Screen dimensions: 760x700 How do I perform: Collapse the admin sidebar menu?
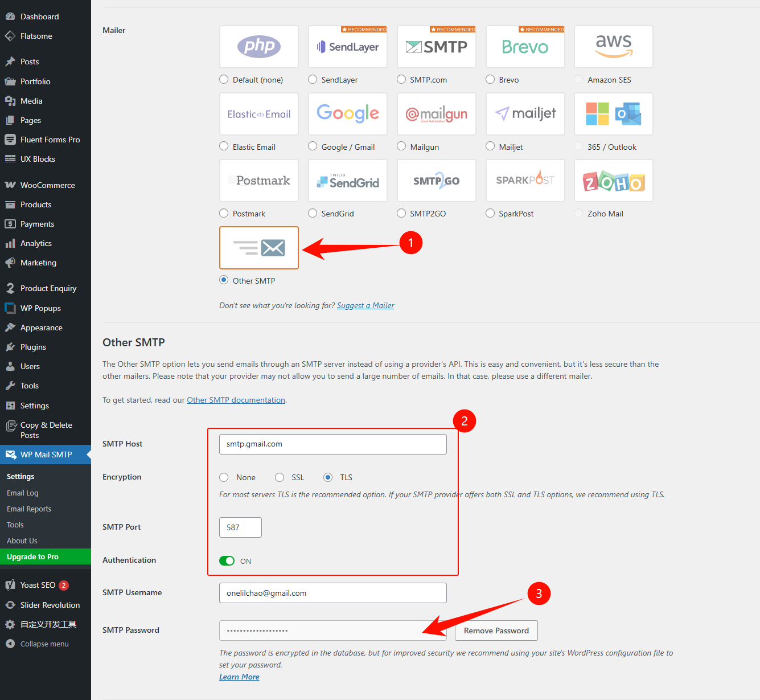pos(44,644)
